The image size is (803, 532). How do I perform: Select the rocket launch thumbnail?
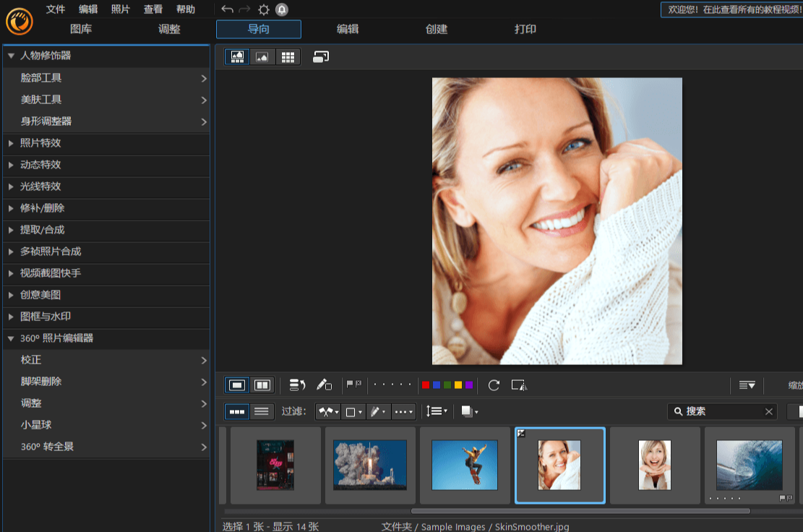(x=370, y=465)
